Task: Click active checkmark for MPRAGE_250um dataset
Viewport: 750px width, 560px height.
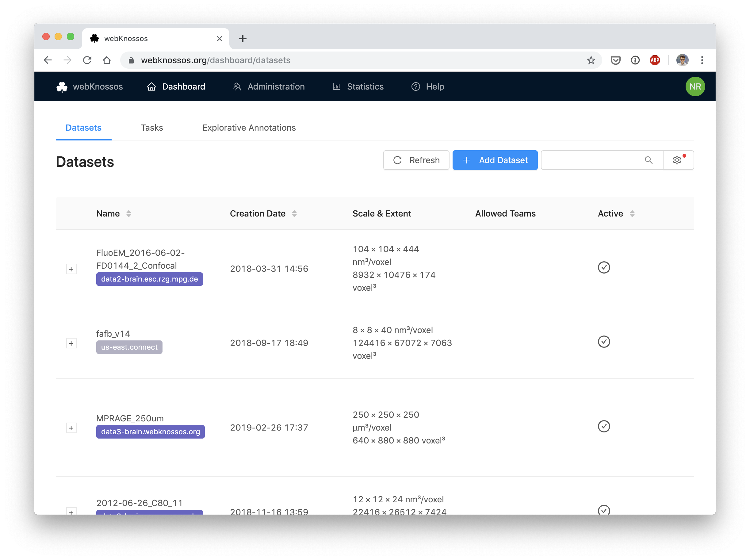Action: click(x=604, y=427)
